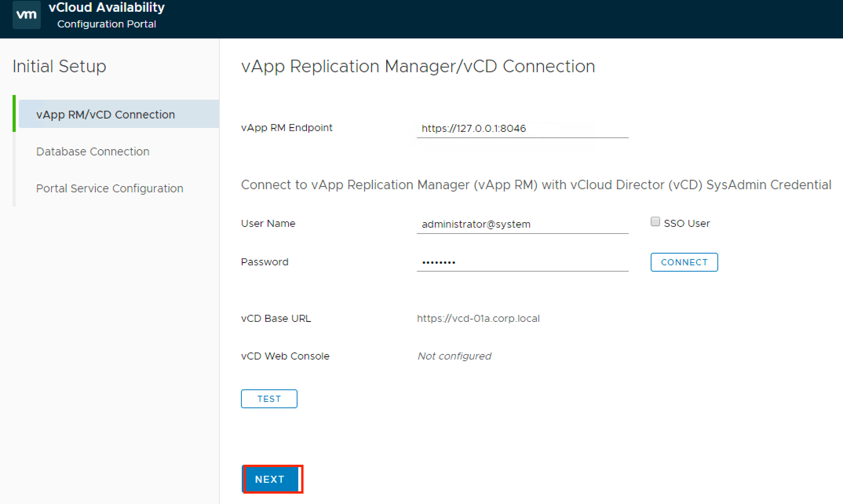Viewport: 843px width, 504px height.
Task: Enable the SSO User checkbox
Action: pyautogui.click(x=655, y=222)
